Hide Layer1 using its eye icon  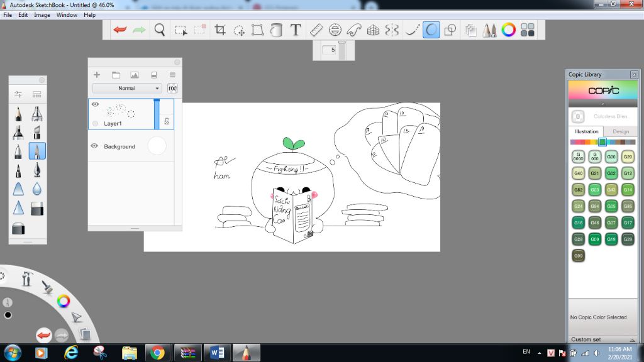(96, 104)
